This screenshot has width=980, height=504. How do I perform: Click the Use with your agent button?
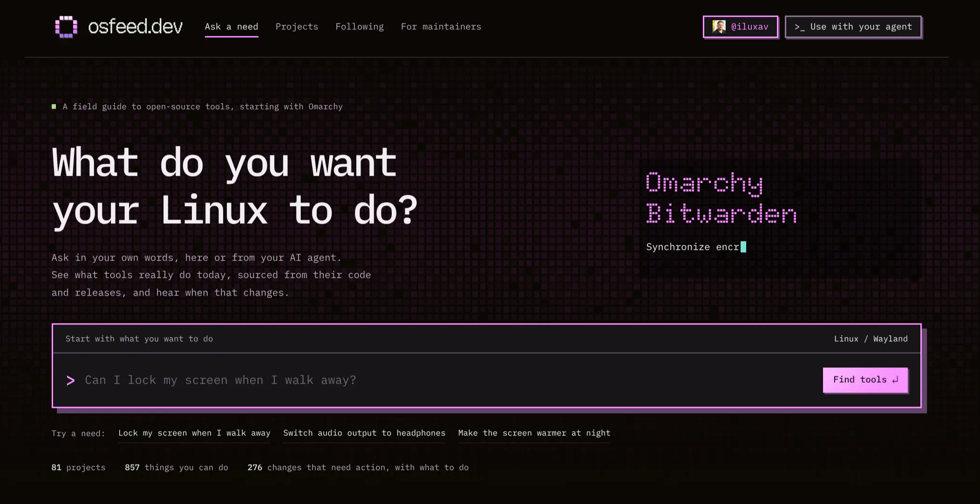[853, 27]
